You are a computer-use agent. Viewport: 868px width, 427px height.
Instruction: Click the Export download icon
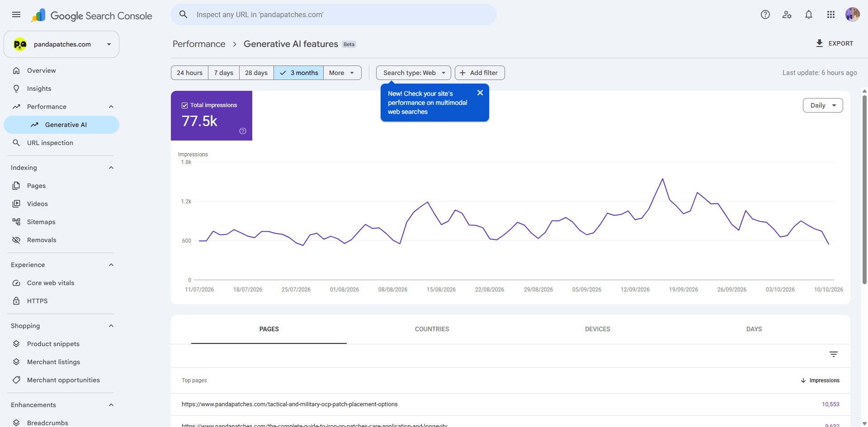[x=820, y=43]
